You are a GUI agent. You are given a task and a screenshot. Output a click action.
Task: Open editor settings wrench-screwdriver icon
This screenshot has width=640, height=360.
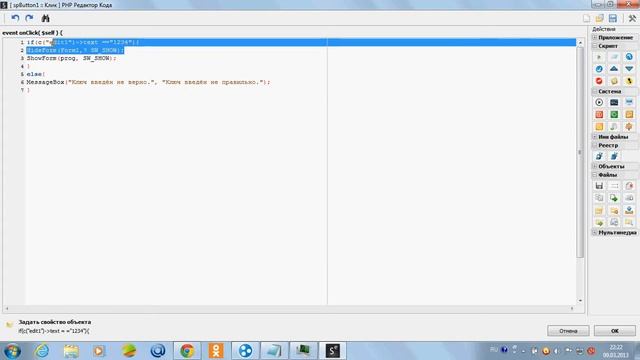(x=632, y=18)
